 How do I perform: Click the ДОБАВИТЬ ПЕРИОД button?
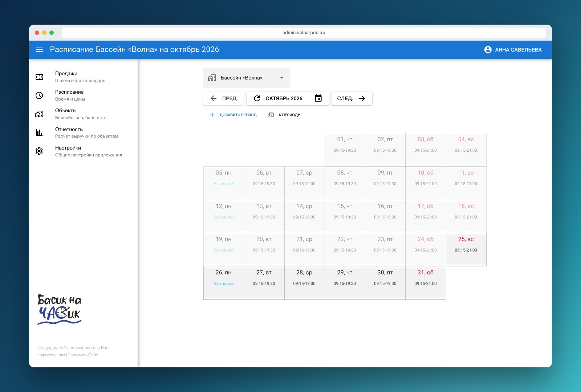[x=233, y=115]
